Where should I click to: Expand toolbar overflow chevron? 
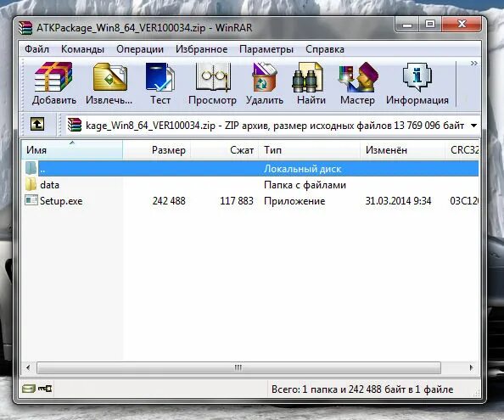pos(473,63)
